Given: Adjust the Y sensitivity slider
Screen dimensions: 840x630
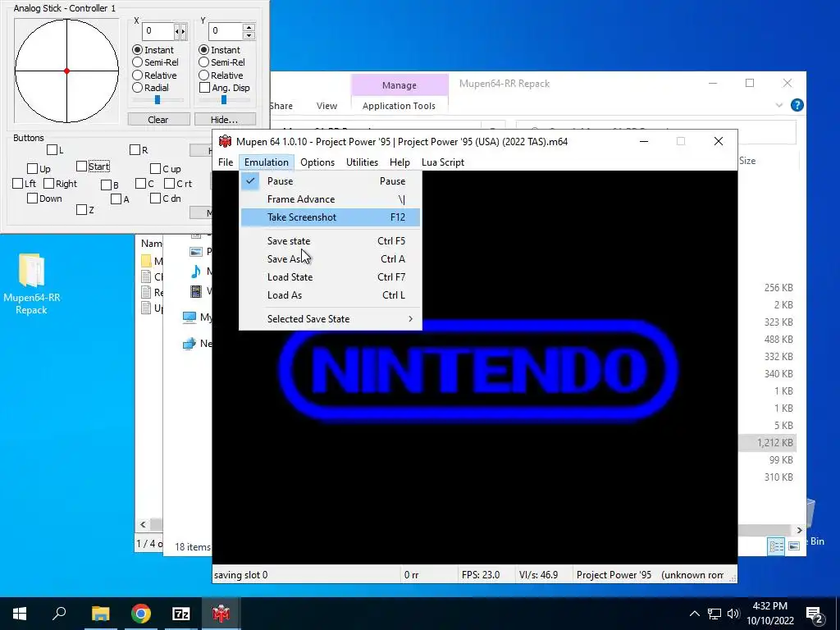Looking at the screenshot, I should click(x=224, y=99).
